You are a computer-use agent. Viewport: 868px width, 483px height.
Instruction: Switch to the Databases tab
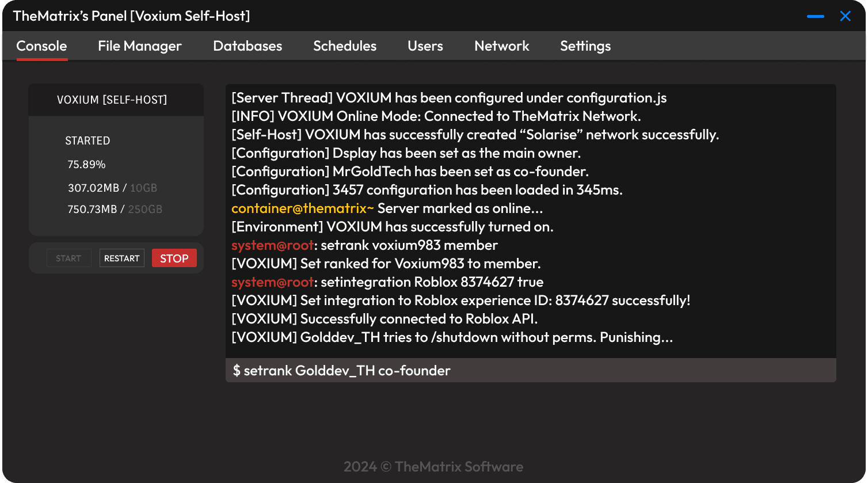[248, 45]
